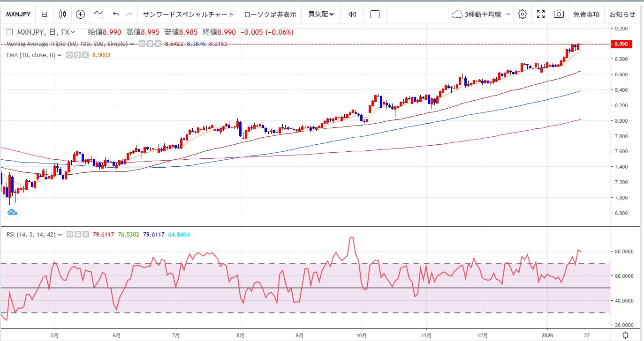Click the rewind replay double-arrow icon

(352, 14)
